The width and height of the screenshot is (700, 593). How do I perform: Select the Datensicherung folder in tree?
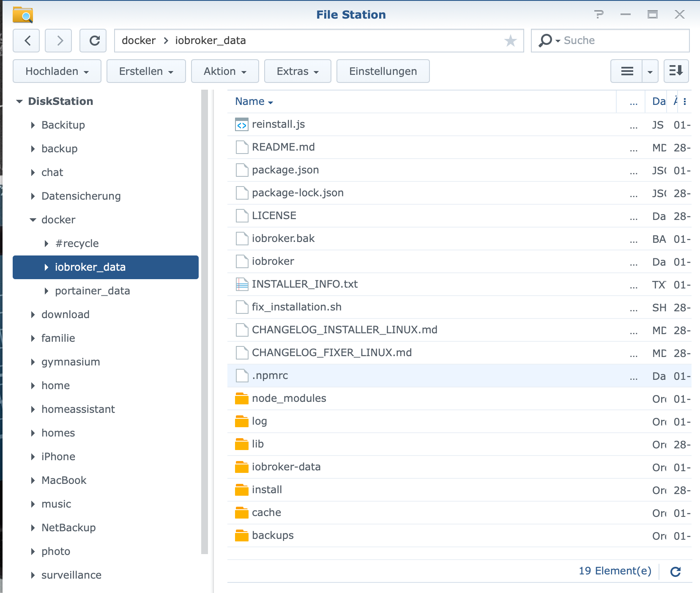click(81, 196)
